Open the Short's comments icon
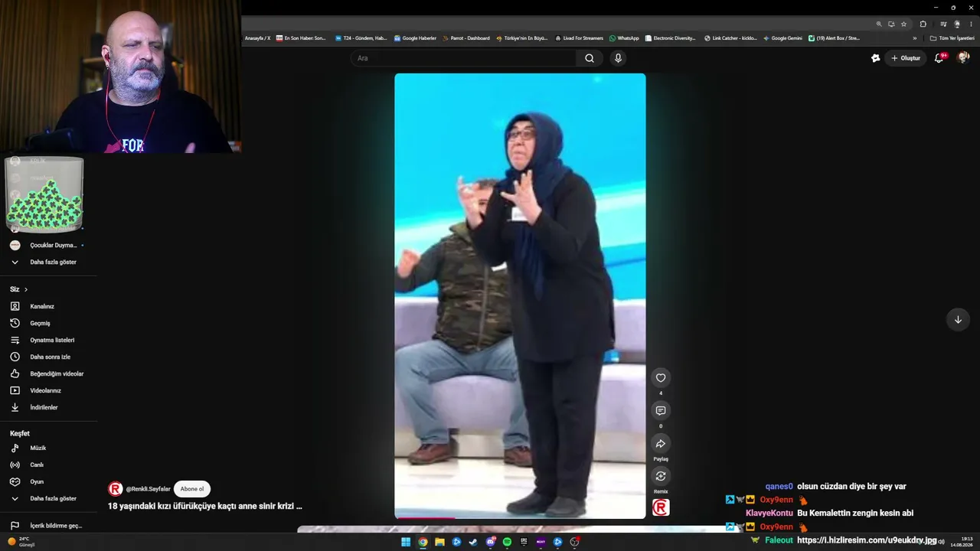 tap(661, 410)
